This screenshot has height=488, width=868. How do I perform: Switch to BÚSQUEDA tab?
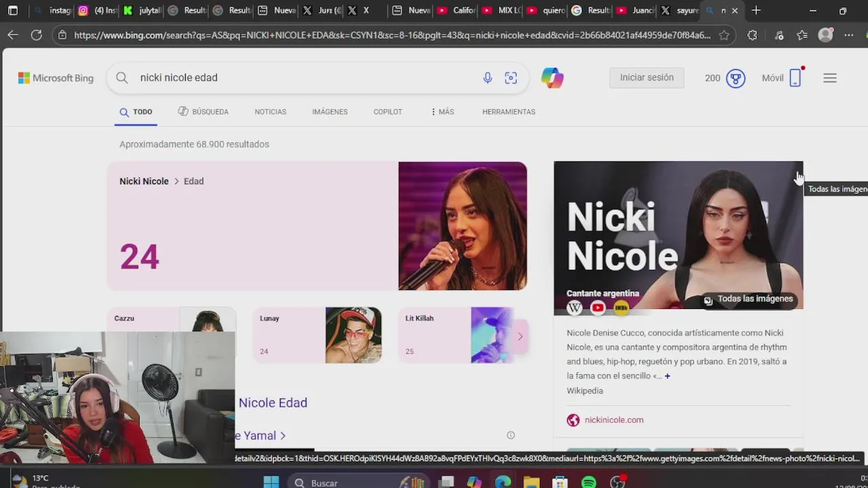pos(203,112)
